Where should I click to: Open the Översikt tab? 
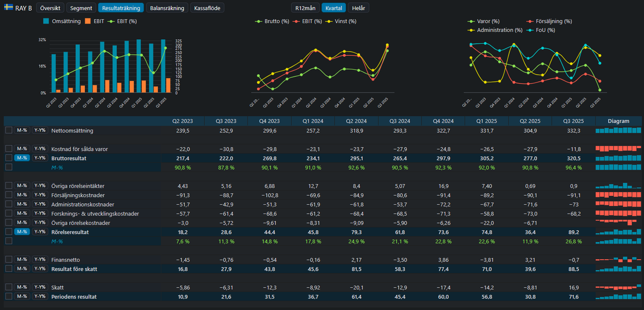coord(50,8)
